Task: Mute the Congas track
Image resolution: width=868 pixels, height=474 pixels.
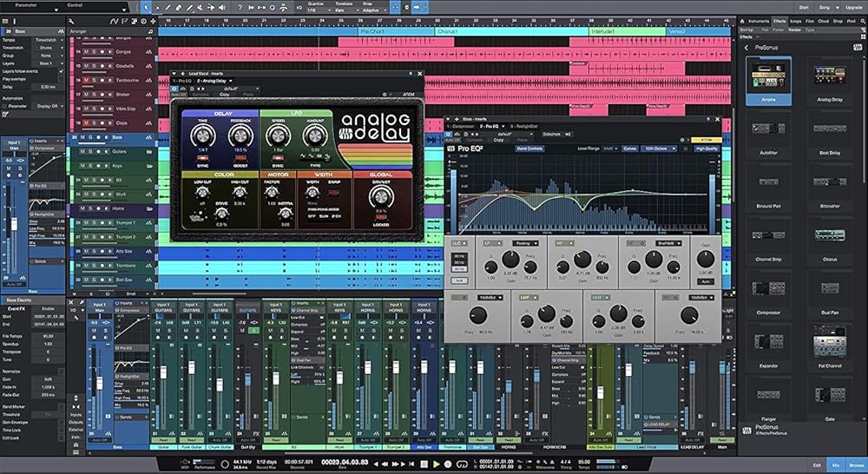Action: [x=86, y=53]
